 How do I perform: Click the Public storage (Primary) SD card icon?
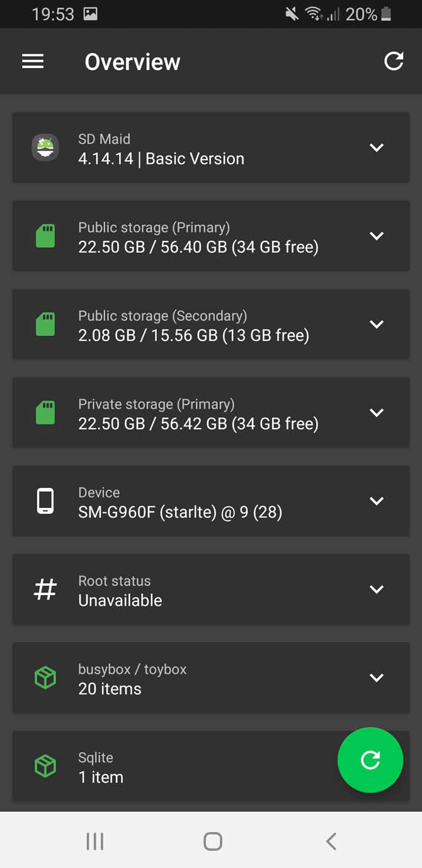45,236
